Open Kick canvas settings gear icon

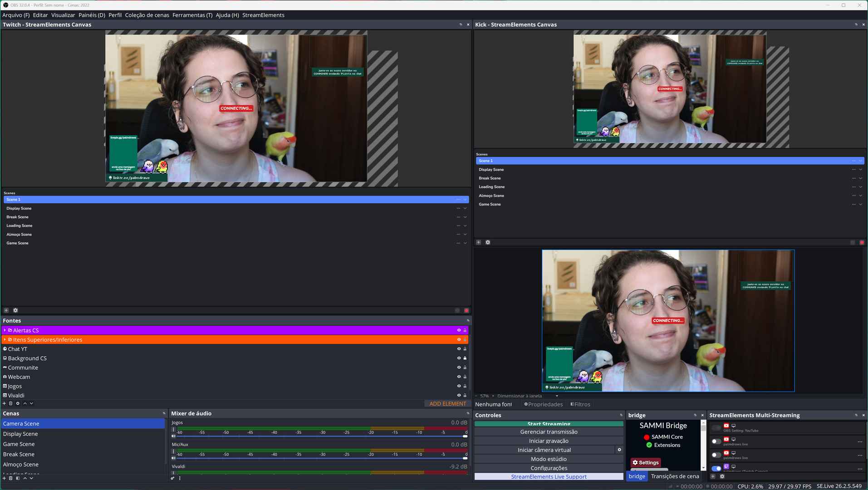point(488,242)
